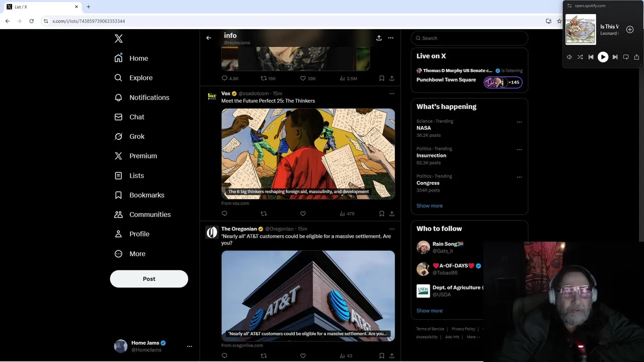644x362 pixels.
Task: Open Bookmarks in the sidebar
Action: coord(139,195)
